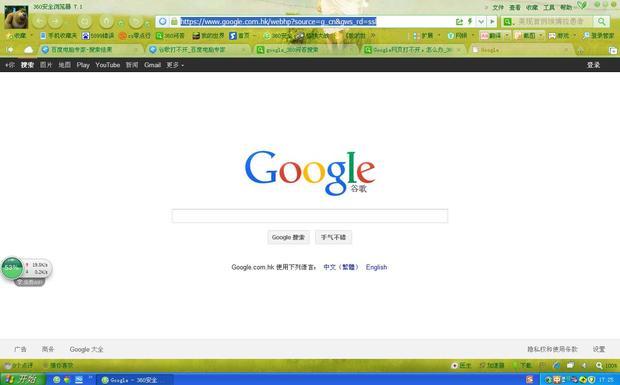Click the browser back arrow button

click(39, 21)
